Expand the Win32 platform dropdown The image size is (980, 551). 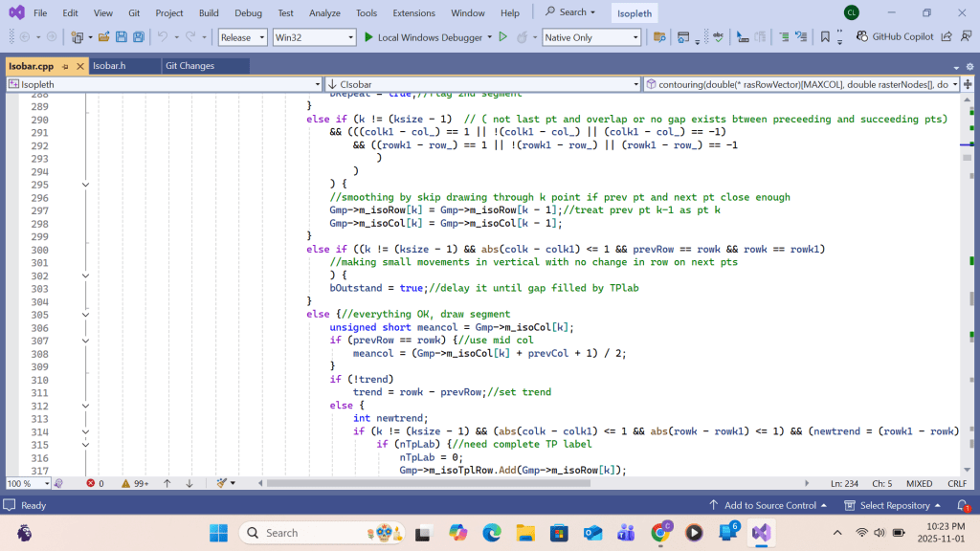click(313, 37)
